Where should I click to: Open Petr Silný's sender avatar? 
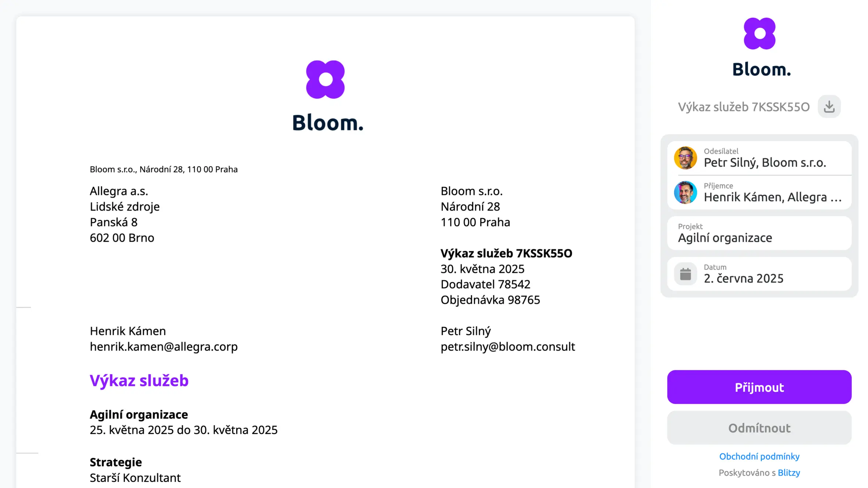pos(685,158)
